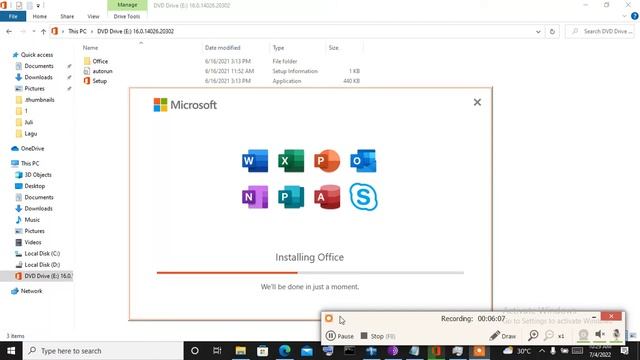The width and height of the screenshot is (640, 360).
Task: Open the File tab in Explorer
Action: (13, 16)
